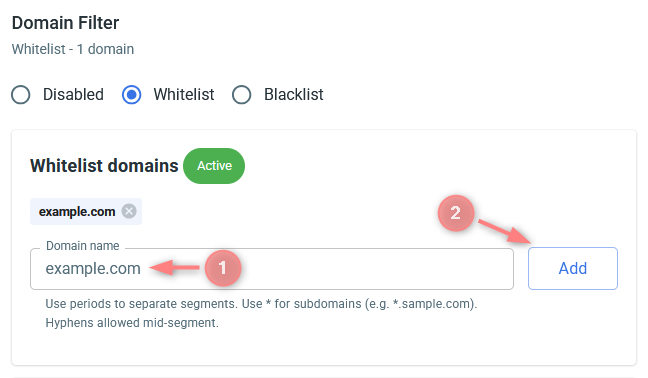
Task: Click the red annotation circle numbered 1
Action: click(x=223, y=268)
